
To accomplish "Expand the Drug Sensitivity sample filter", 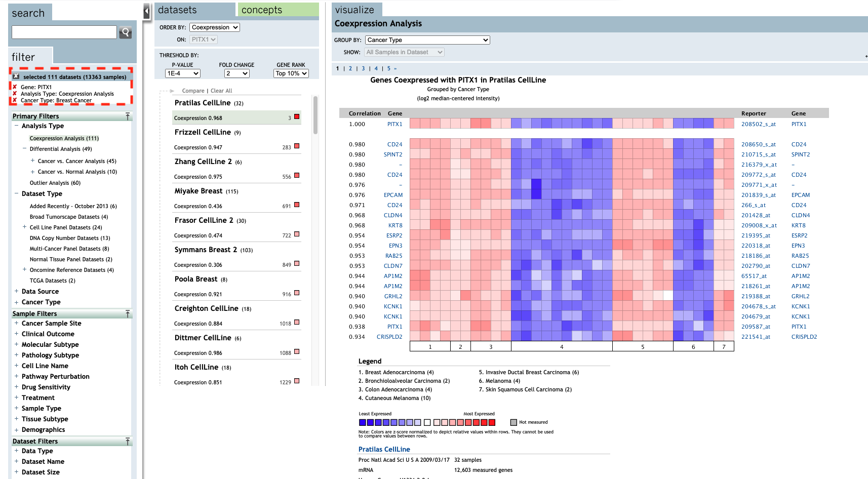I will coord(16,387).
